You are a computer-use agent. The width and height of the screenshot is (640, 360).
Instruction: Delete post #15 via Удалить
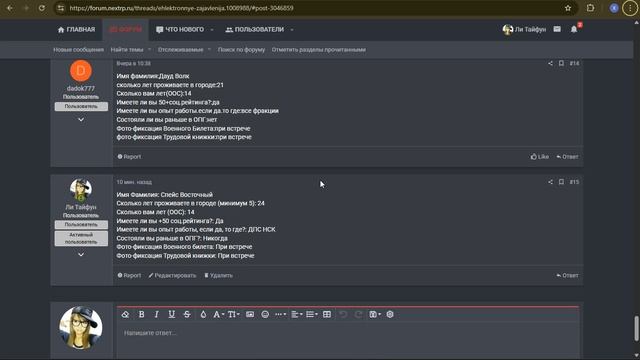pyautogui.click(x=218, y=276)
